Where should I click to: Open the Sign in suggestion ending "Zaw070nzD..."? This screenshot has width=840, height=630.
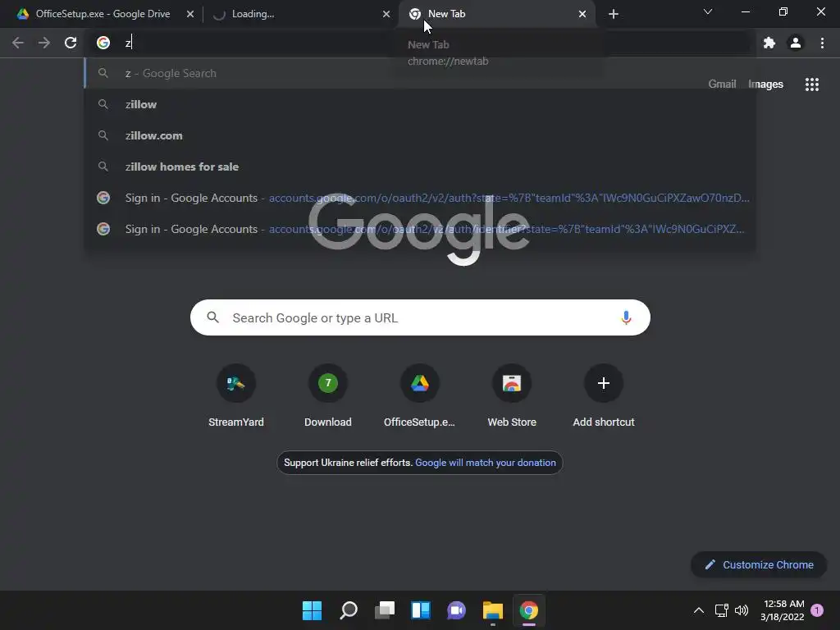(420, 198)
